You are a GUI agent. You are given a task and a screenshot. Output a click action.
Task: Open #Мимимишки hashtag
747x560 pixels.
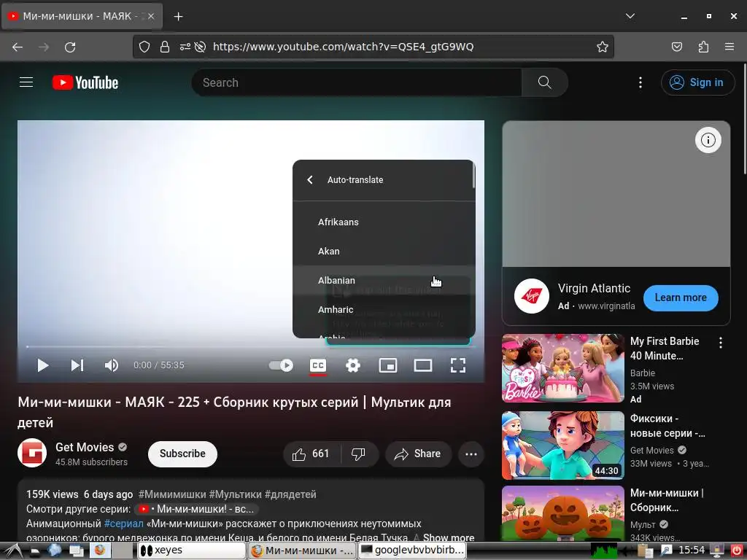click(x=172, y=494)
